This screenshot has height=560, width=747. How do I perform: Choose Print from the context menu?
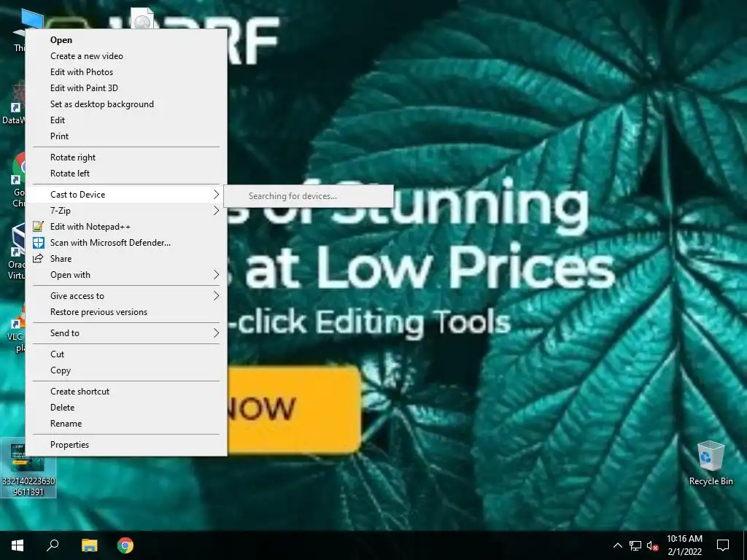coord(126,136)
